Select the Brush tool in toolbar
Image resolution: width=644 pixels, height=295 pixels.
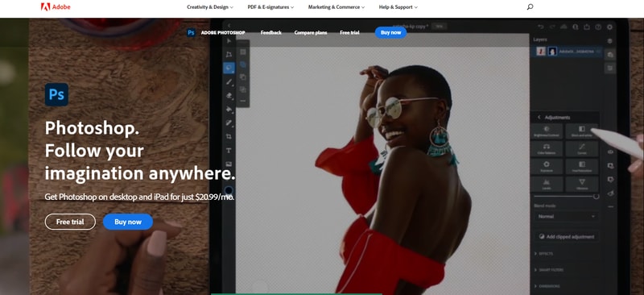click(x=229, y=82)
